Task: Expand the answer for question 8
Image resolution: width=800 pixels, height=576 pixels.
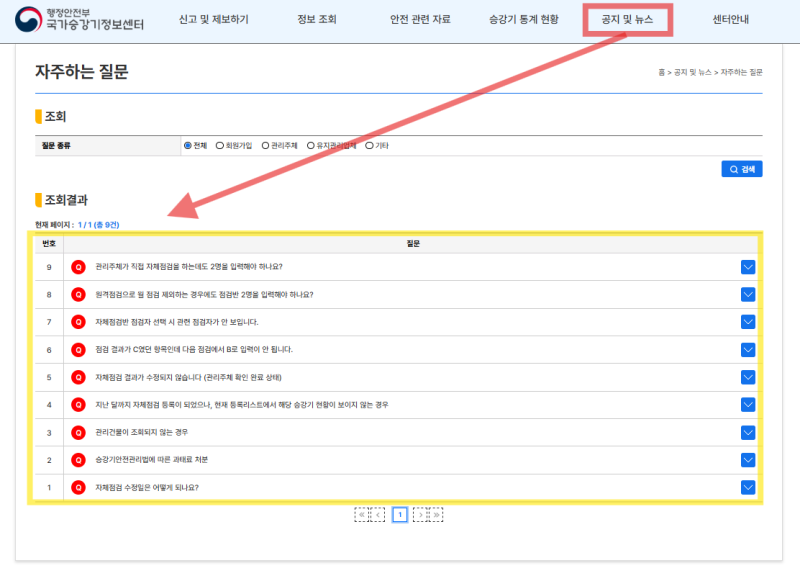Action: (748, 294)
